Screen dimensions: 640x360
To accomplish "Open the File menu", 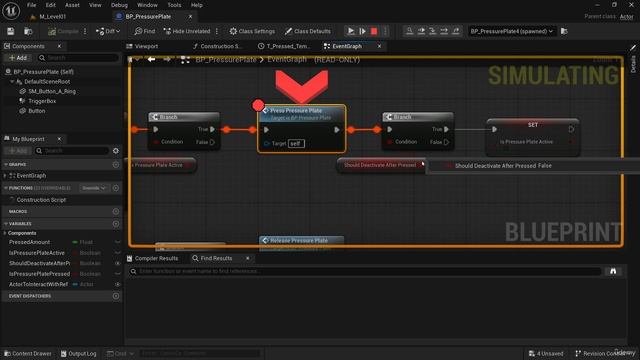I will [31, 5].
